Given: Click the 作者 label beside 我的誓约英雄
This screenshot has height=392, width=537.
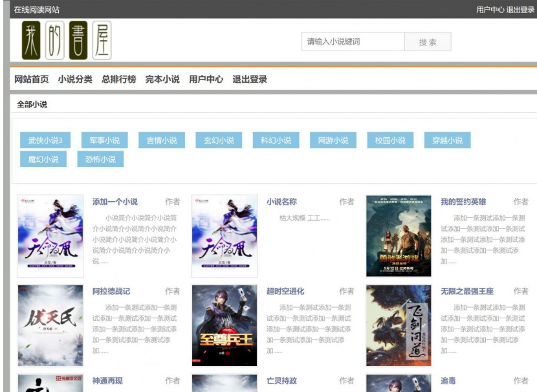Looking at the screenshot, I should click(x=521, y=202).
